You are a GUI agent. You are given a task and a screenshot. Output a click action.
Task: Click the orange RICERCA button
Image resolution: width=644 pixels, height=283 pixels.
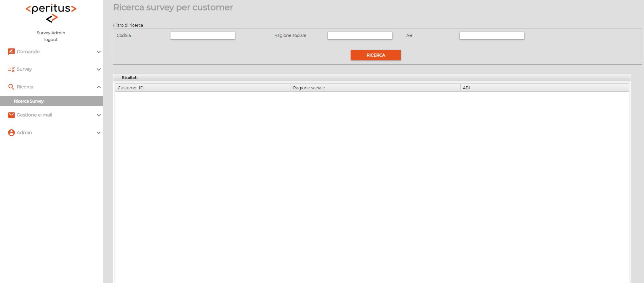tap(375, 55)
